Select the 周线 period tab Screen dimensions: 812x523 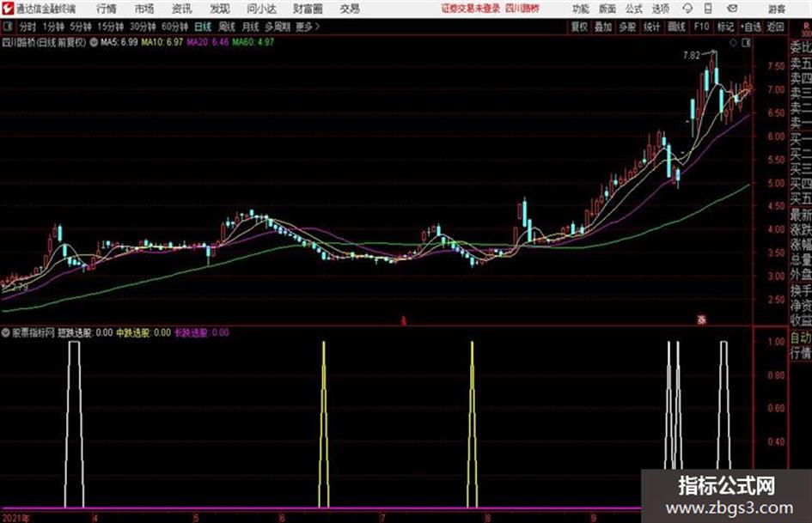pyautogui.click(x=227, y=27)
